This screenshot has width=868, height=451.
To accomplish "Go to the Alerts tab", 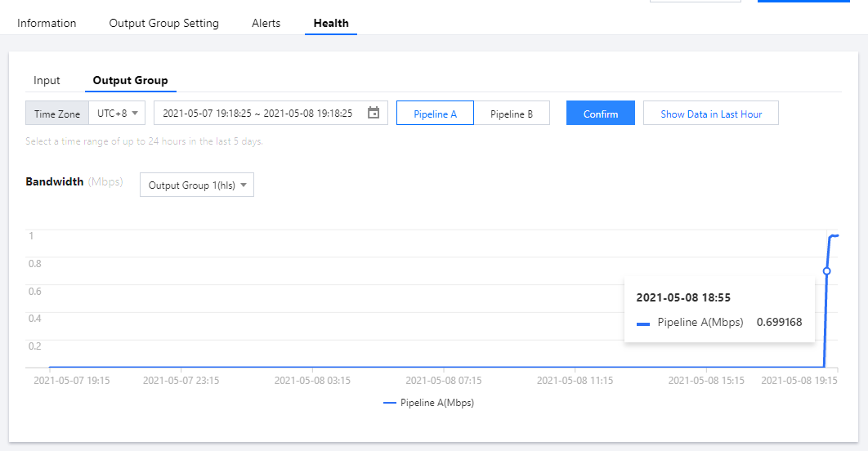I will [266, 24].
